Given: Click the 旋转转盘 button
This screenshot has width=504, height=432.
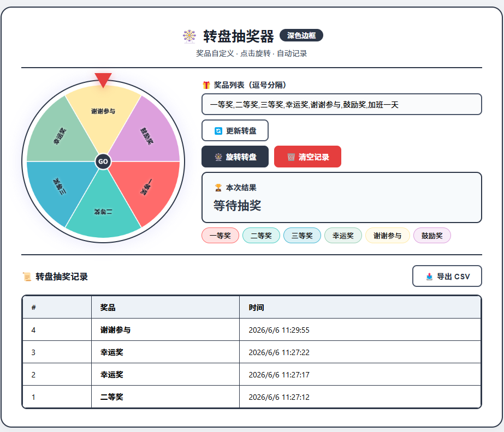Looking at the screenshot, I should tap(235, 157).
